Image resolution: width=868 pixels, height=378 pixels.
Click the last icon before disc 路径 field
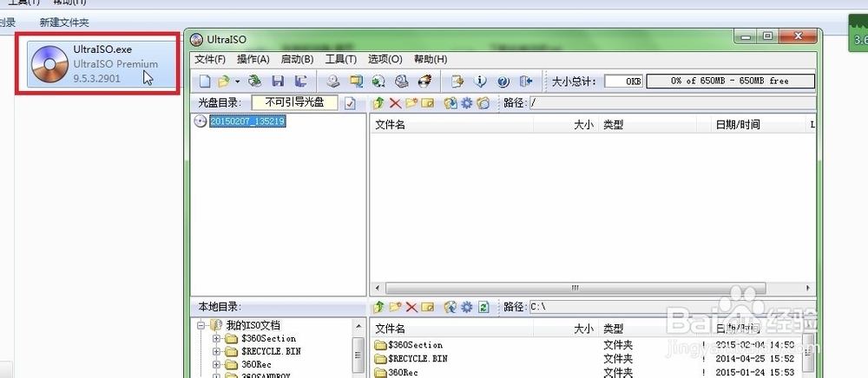click(483, 103)
